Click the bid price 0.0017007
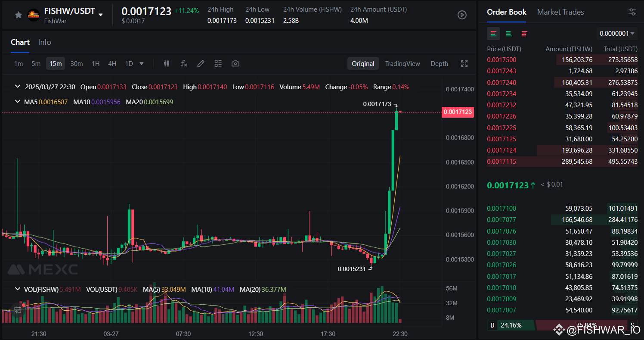Screen dimensions: 644x340 [502, 310]
